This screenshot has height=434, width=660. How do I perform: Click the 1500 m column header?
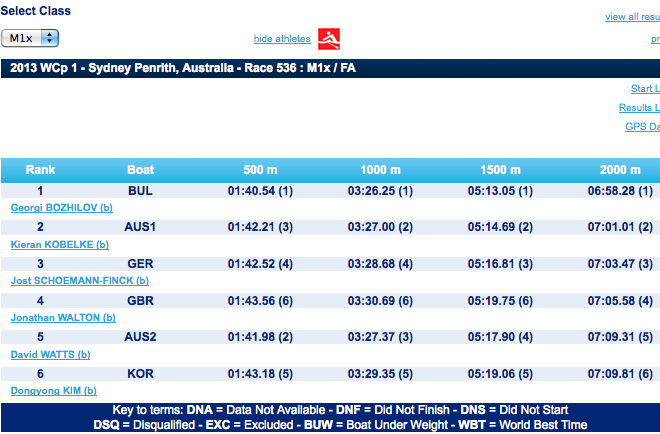(500, 170)
